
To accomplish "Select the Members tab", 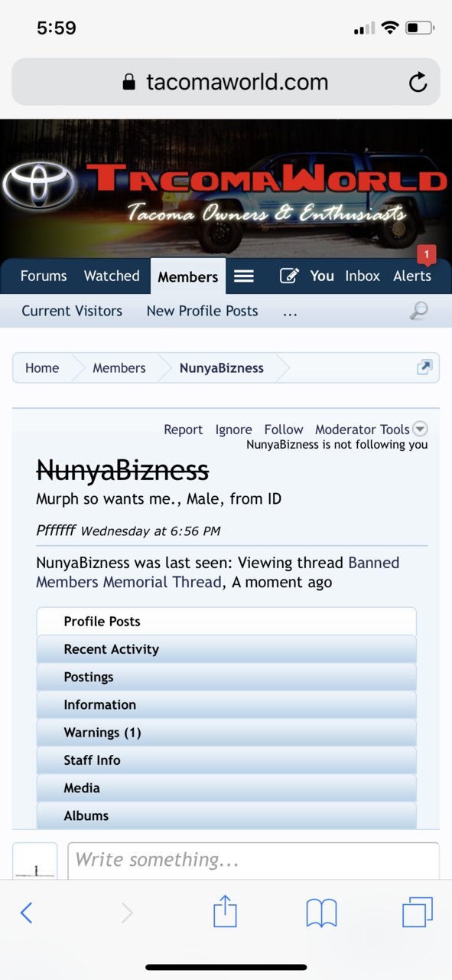I will click(188, 276).
